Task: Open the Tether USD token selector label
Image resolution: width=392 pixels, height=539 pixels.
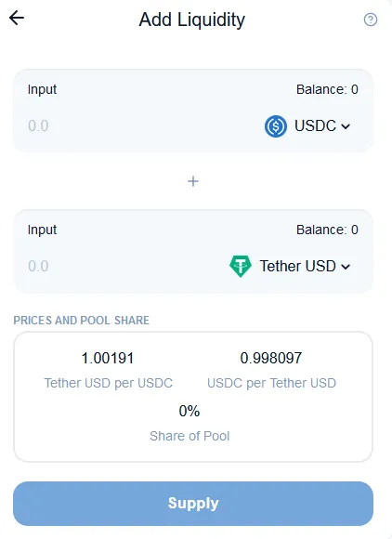Action: [x=297, y=266]
